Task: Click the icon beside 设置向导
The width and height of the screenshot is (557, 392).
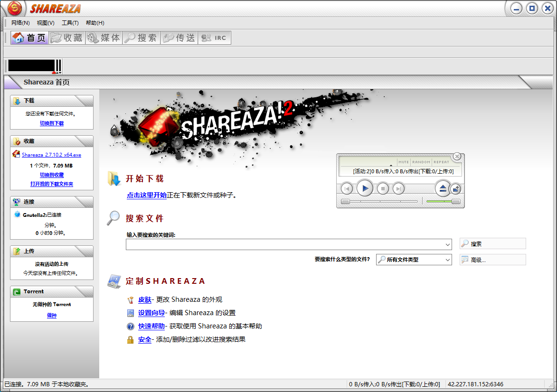Action: tap(131, 313)
